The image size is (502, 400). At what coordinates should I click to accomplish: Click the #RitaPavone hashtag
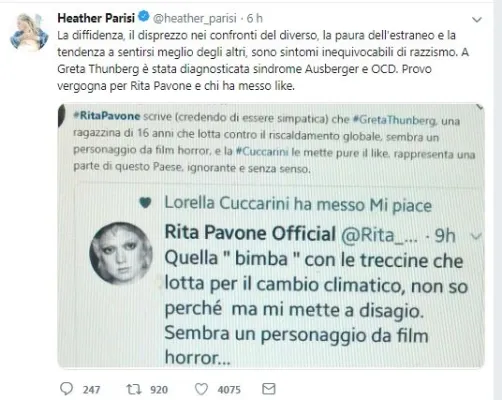click(x=107, y=116)
